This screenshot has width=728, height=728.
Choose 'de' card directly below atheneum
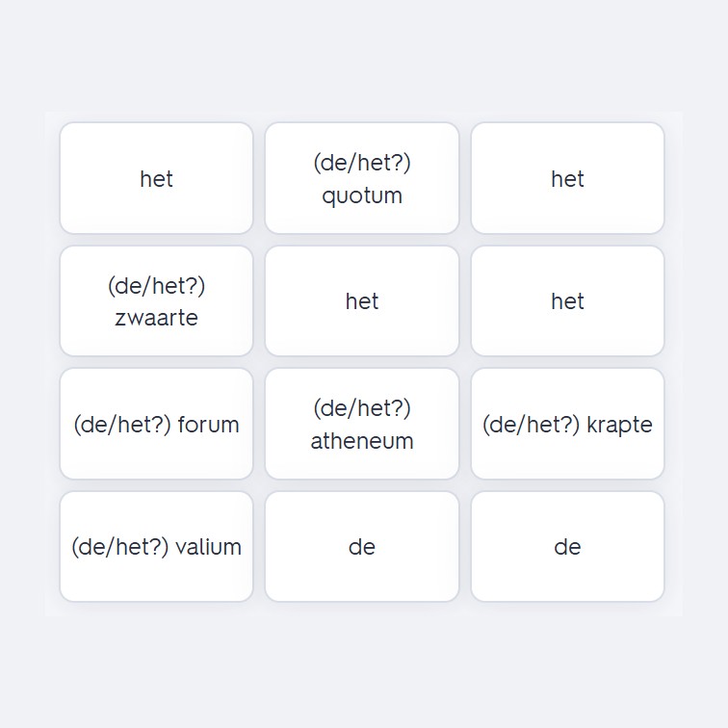coord(362,546)
